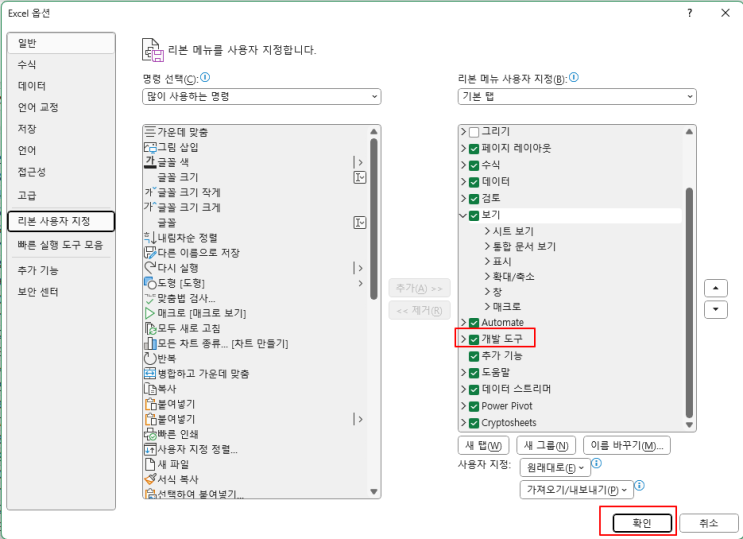The width and height of the screenshot is (743, 539).
Task: Expand the 매크로 group
Action: (x=487, y=307)
